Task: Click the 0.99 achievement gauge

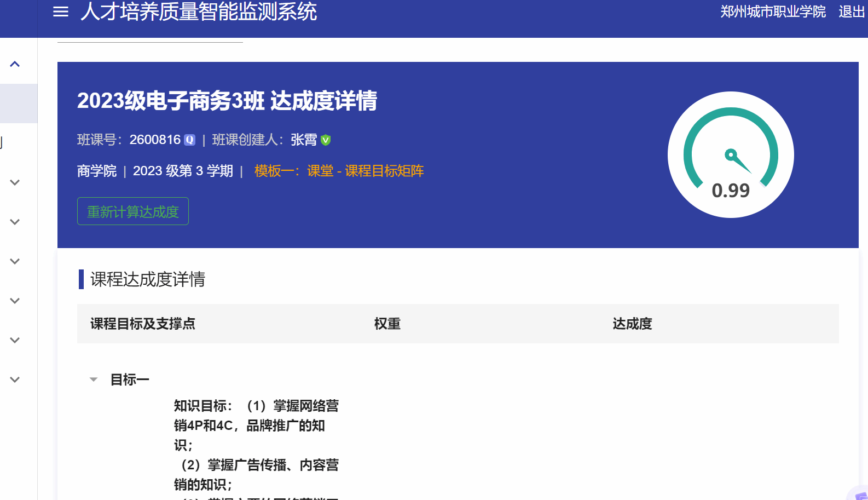Action: tap(731, 155)
